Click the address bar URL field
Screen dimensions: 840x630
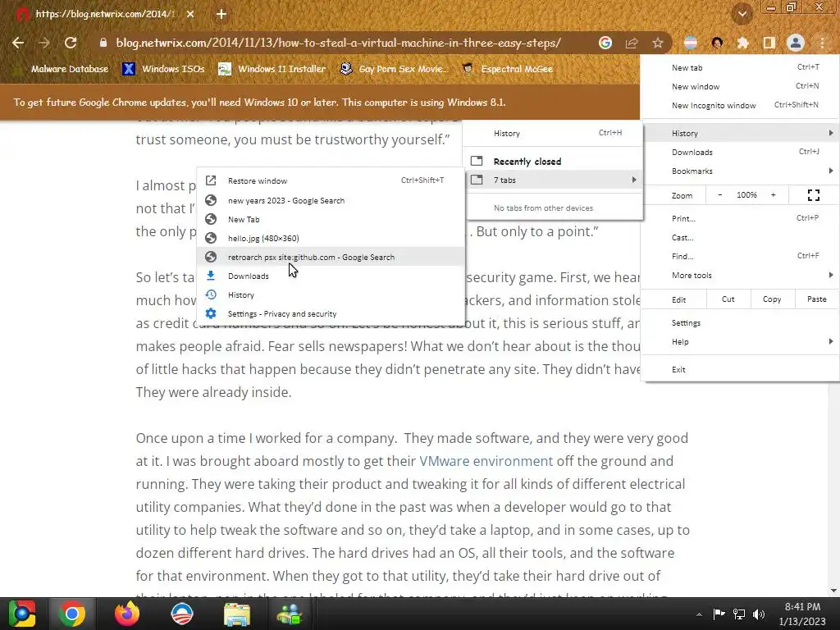point(338,43)
